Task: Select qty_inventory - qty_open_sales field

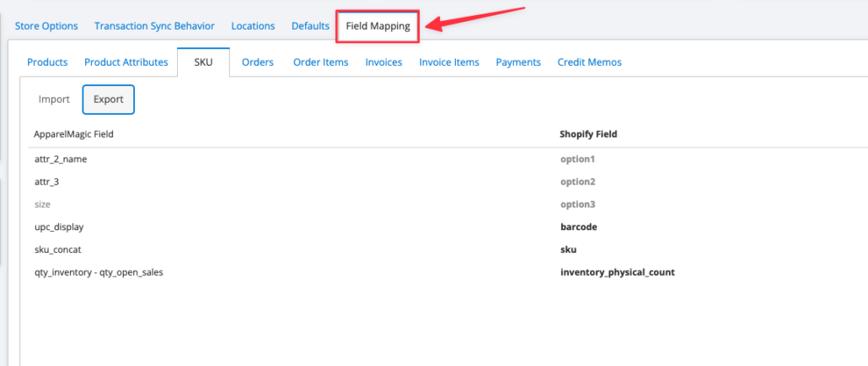Action: [99, 272]
